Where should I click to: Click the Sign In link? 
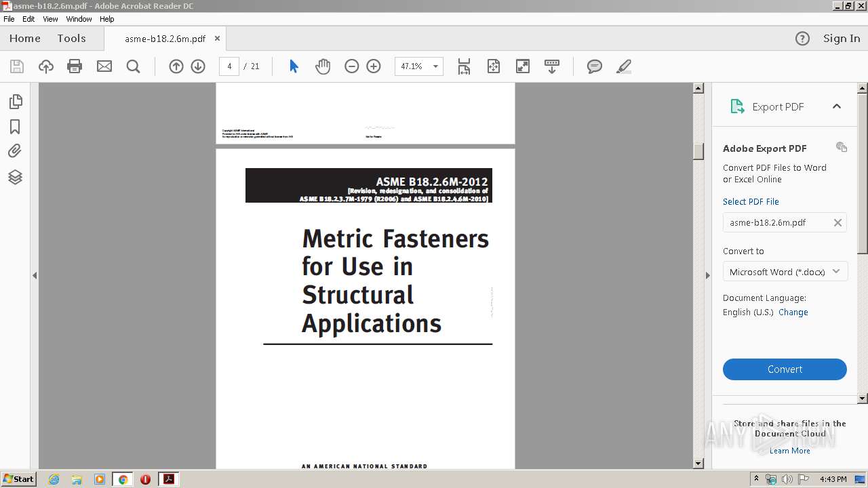[842, 39]
